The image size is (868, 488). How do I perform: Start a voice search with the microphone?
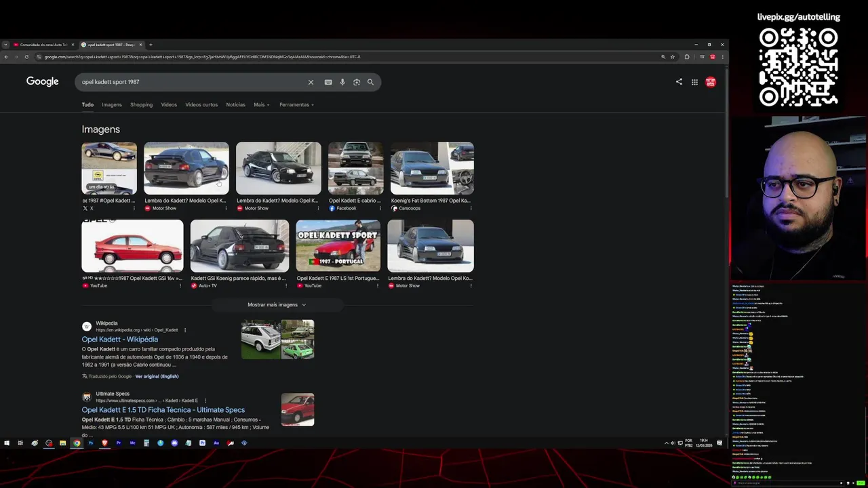point(342,82)
